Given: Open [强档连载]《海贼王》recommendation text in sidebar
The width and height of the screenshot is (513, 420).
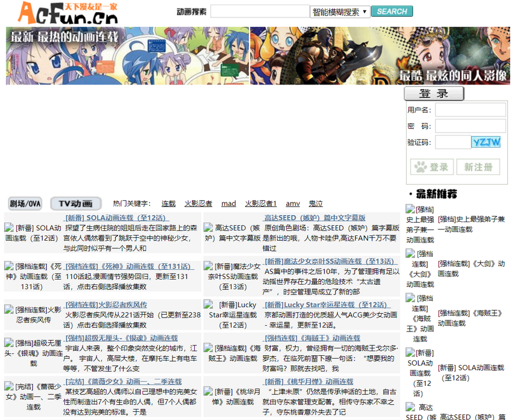Looking at the screenshot, I should [x=470, y=318].
